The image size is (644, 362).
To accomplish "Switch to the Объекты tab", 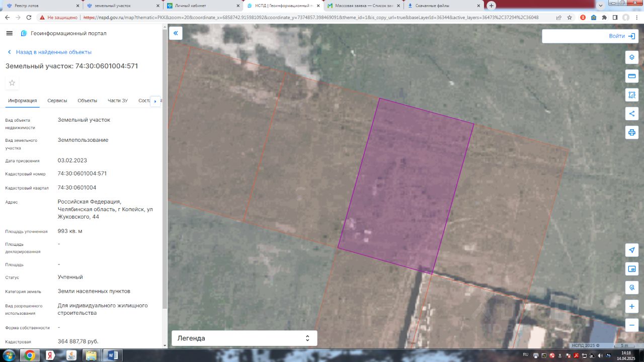I will click(x=88, y=101).
